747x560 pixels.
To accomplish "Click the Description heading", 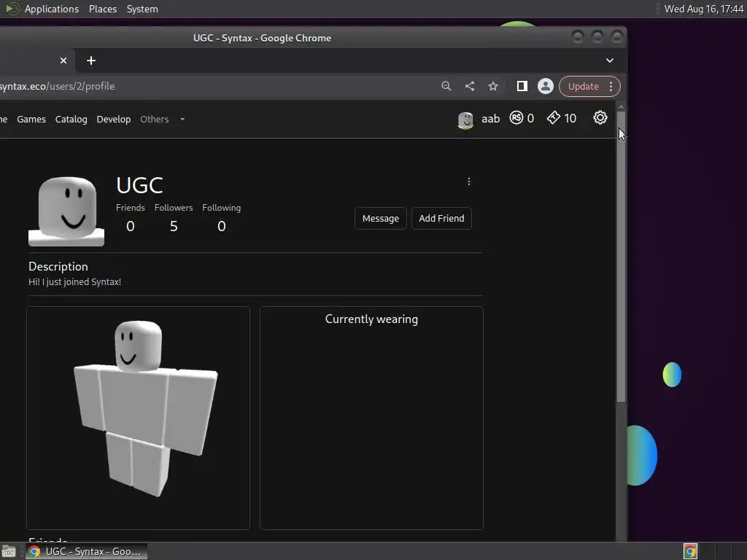I will pyautogui.click(x=58, y=266).
